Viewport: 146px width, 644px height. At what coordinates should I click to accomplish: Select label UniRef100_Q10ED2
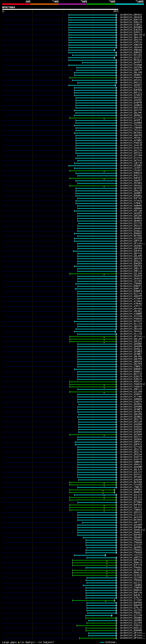coord(131,570)
